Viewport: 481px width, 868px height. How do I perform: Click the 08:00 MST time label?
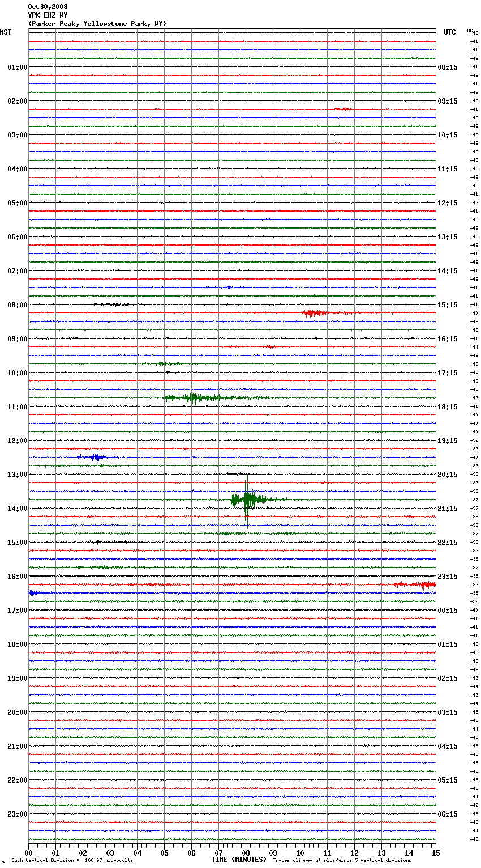tap(18, 305)
